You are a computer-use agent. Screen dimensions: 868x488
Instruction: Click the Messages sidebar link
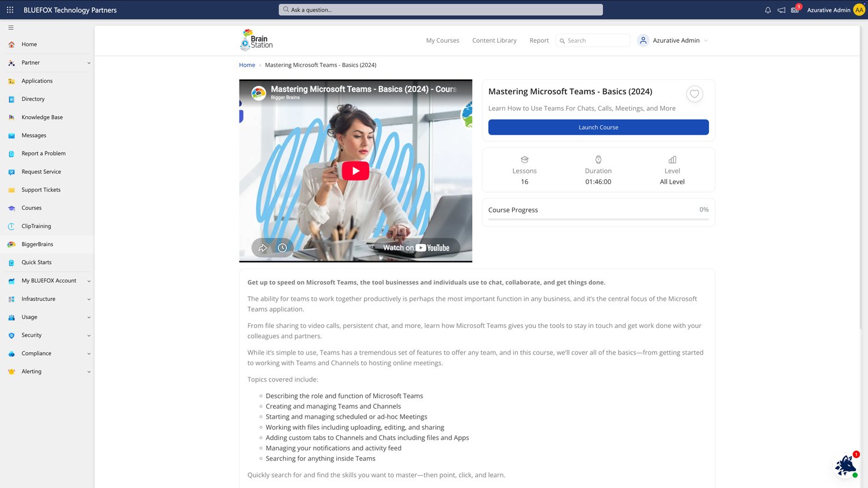(x=34, y=136)
